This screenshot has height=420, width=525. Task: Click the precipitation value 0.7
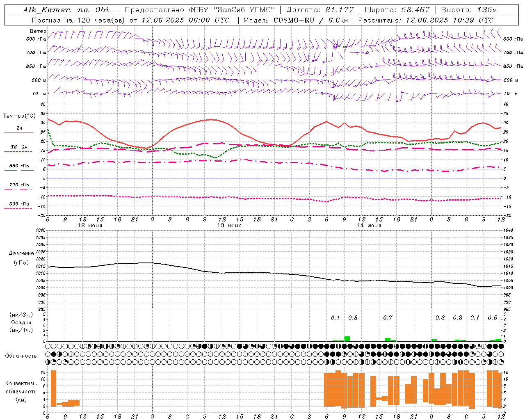click(x=388, y=317)
